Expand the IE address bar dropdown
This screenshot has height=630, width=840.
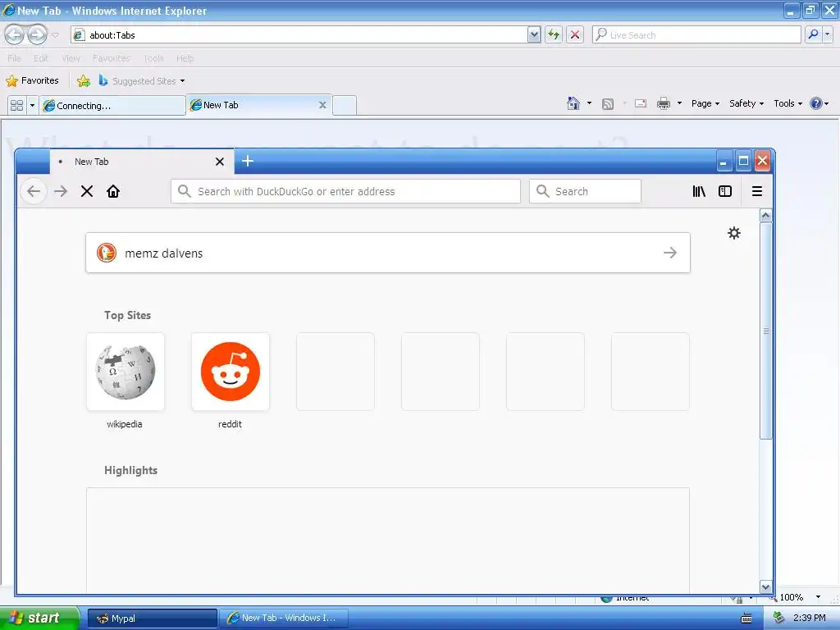(x=533, y=34)
